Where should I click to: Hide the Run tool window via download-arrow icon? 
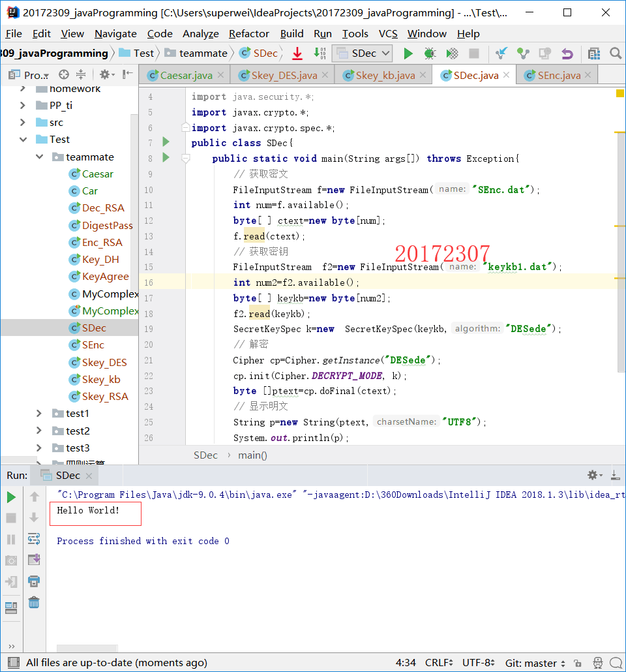click(x=616, y=475)
